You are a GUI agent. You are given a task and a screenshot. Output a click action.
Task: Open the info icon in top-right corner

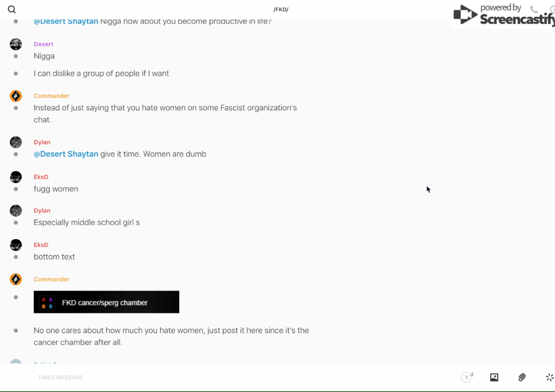click(x=552, y=10)
